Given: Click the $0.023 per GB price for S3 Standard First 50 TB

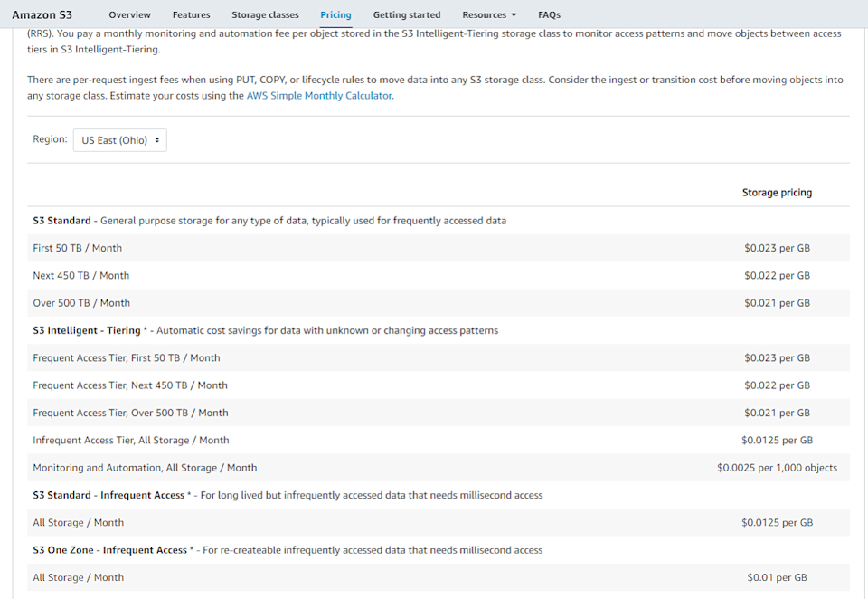Looking at the screenshot, I should [x=777, y=248].
